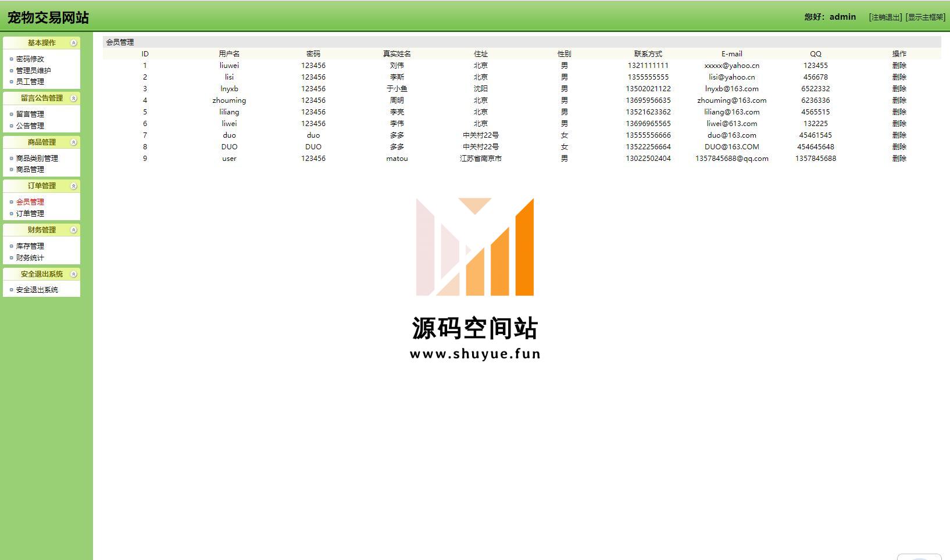Collapse the 订单管理 sidebar section
Image resolution: width=950 pixels, height=560 pixels.
(73, 186)
